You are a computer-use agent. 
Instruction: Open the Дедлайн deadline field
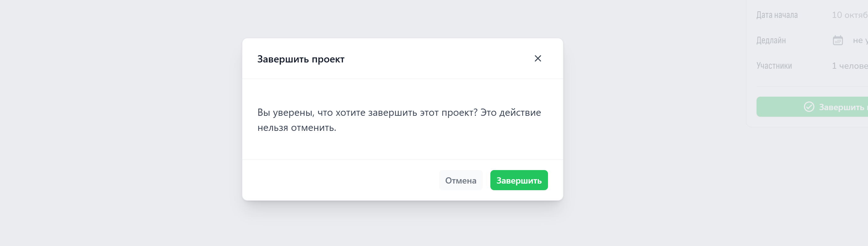pyautogui.click(x=771, y=40)
